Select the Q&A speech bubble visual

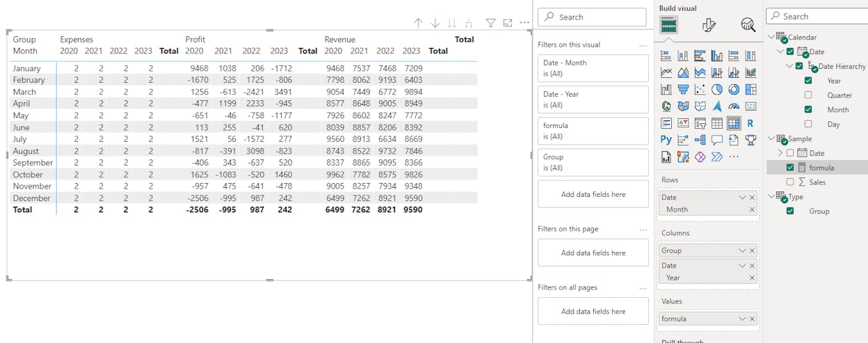(717, 140)
